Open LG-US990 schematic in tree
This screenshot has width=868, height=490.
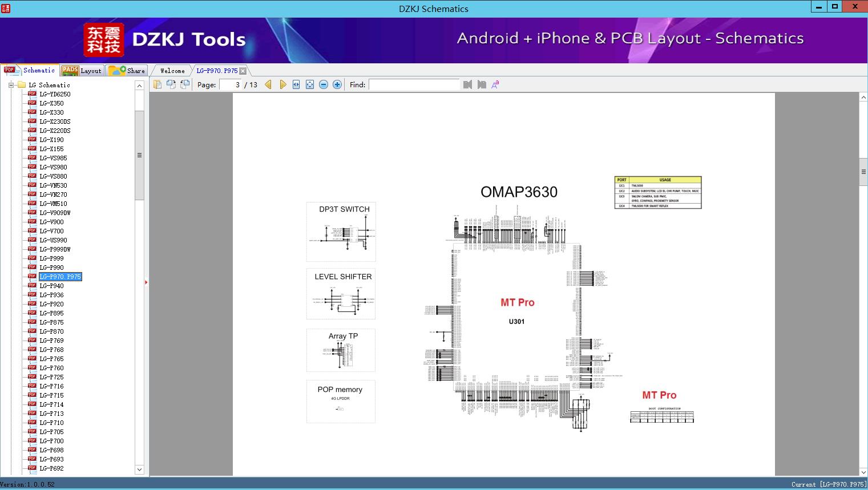pyautogui.click(x=53, y=240)
